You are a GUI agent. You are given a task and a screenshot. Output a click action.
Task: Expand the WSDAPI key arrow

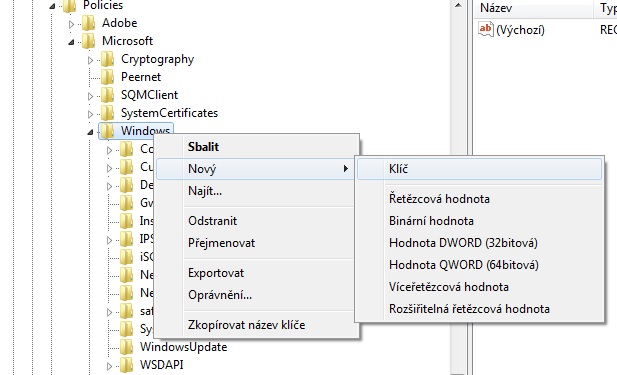tap(109, 366)
